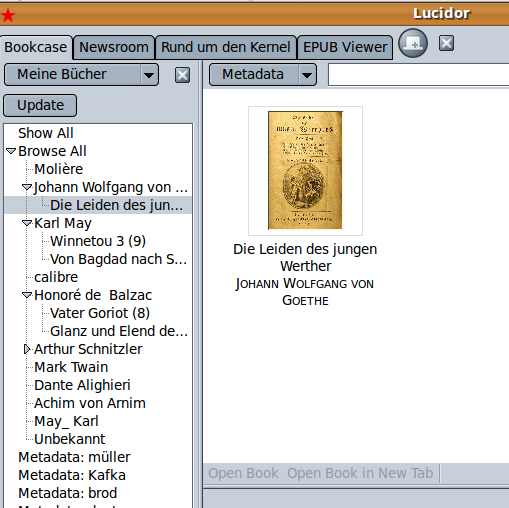
Task: Click Open Book in New Tab
Action: pos(360,473)
